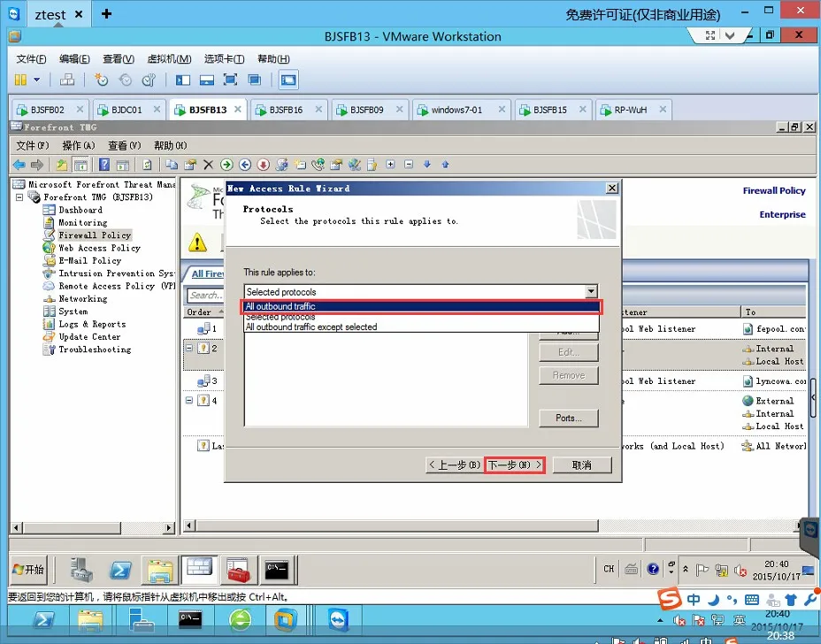821x644 pixels.
Task: Select Networking in the tree
Action: [x=83, y=299]
